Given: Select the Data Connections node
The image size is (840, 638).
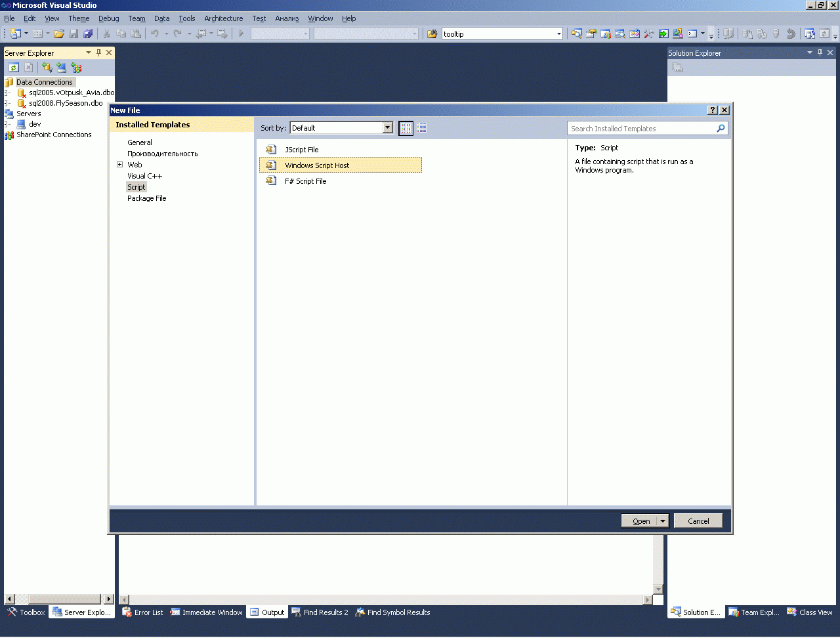Looking at the screenshot, I should pyautogui.click(x=45, y=82).
